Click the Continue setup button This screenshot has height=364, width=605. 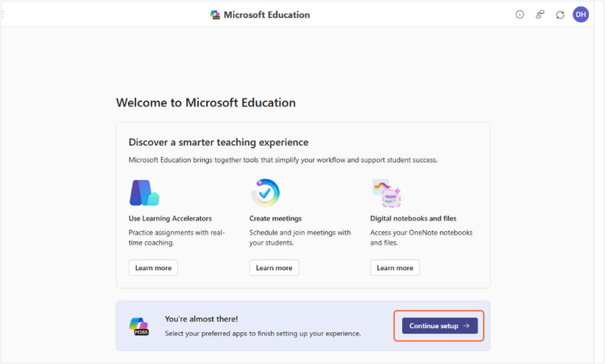click(x=440, y=326)
